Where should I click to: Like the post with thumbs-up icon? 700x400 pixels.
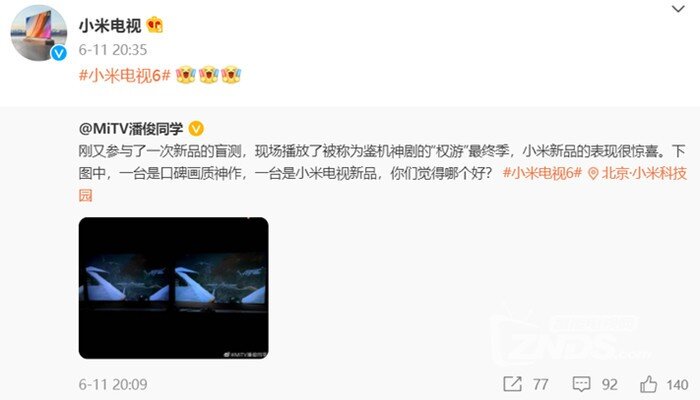(x=648, y=384)
